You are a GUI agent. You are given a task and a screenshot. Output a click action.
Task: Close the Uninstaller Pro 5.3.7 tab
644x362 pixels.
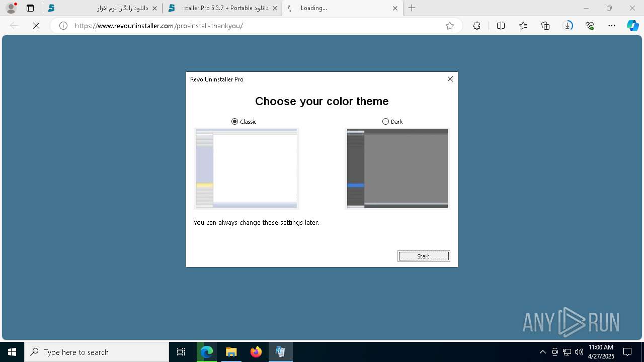275,8
